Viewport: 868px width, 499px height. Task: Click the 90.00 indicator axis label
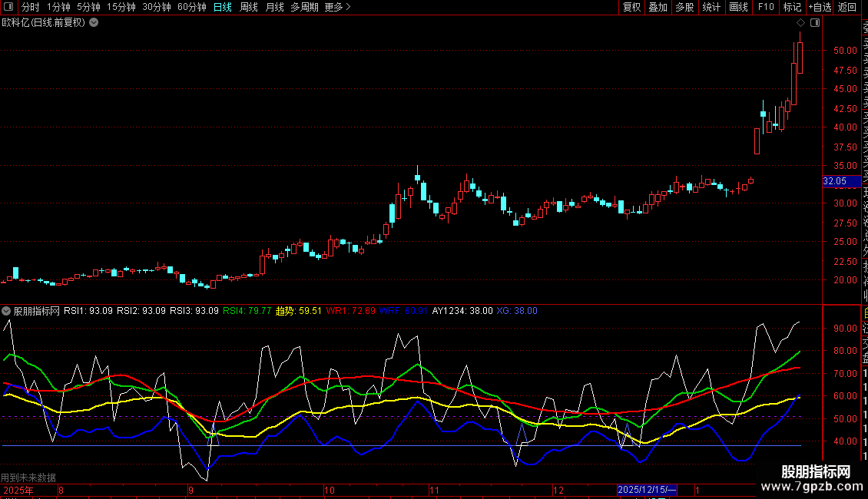(x=845, y=328)
